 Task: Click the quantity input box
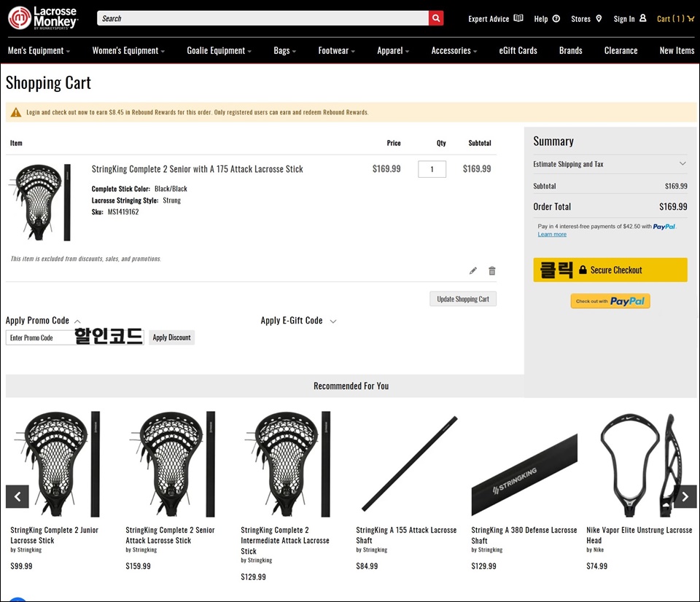click(x=432, y=169)
